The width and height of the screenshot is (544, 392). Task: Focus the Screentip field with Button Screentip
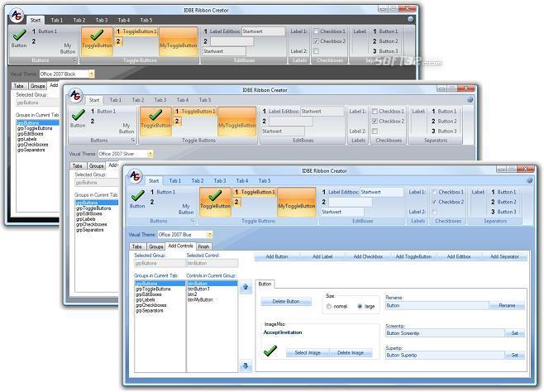[445, 333]
